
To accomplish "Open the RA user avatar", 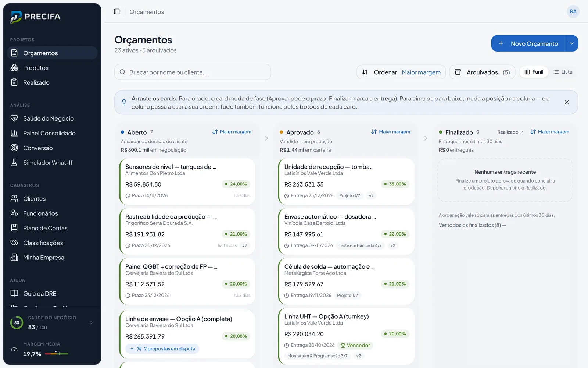I will (x=573, y=11).
